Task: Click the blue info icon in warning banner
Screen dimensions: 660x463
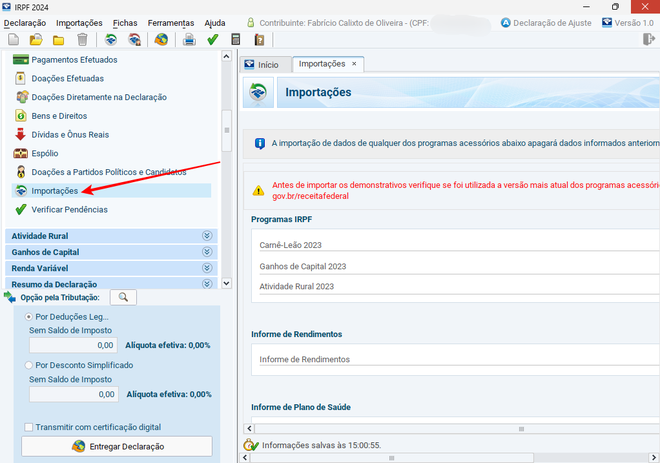Action: (x=260, y=144)
